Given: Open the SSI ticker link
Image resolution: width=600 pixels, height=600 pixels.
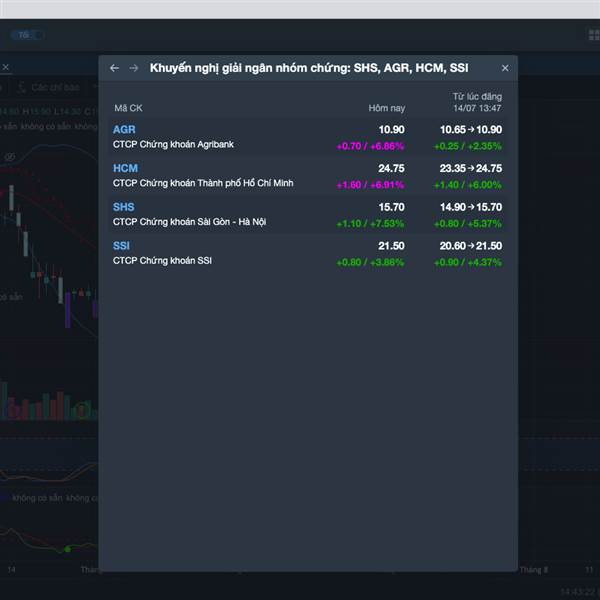Looking at the screenshot, I should pos(121,246).
